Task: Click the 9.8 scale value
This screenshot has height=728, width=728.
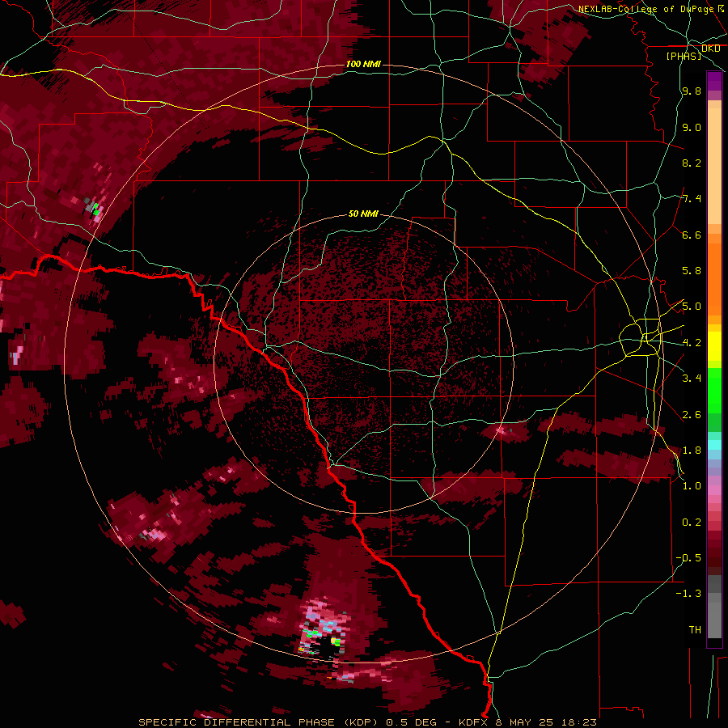Action: [692, 91]
